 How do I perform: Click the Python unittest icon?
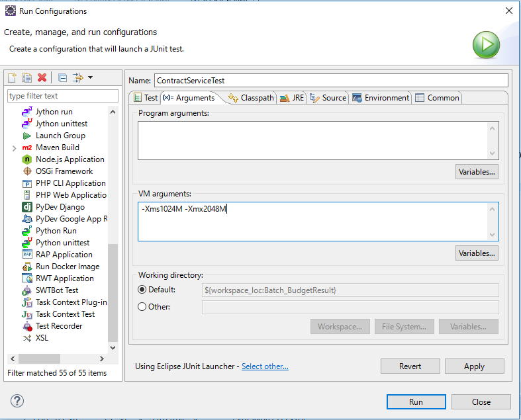(x=27, y=243)
